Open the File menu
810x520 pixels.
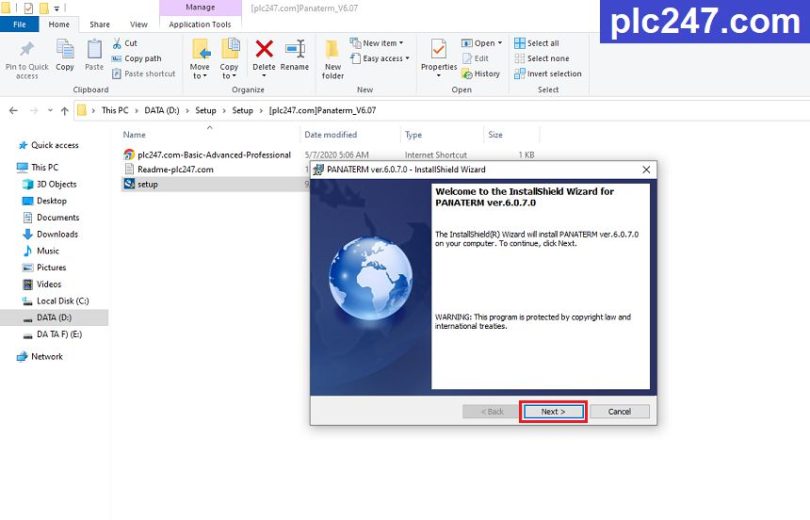tap(19, 24)
